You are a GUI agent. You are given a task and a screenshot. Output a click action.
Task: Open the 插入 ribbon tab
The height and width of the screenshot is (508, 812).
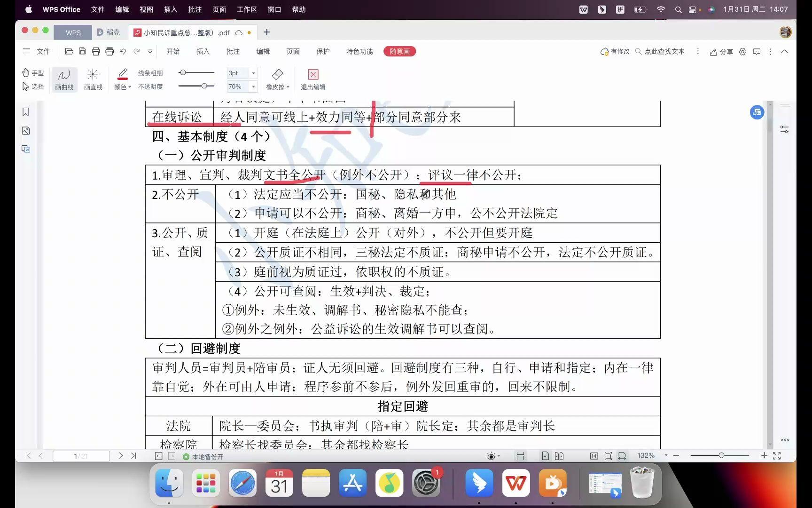pyautogui.click(x=203, y=51)
